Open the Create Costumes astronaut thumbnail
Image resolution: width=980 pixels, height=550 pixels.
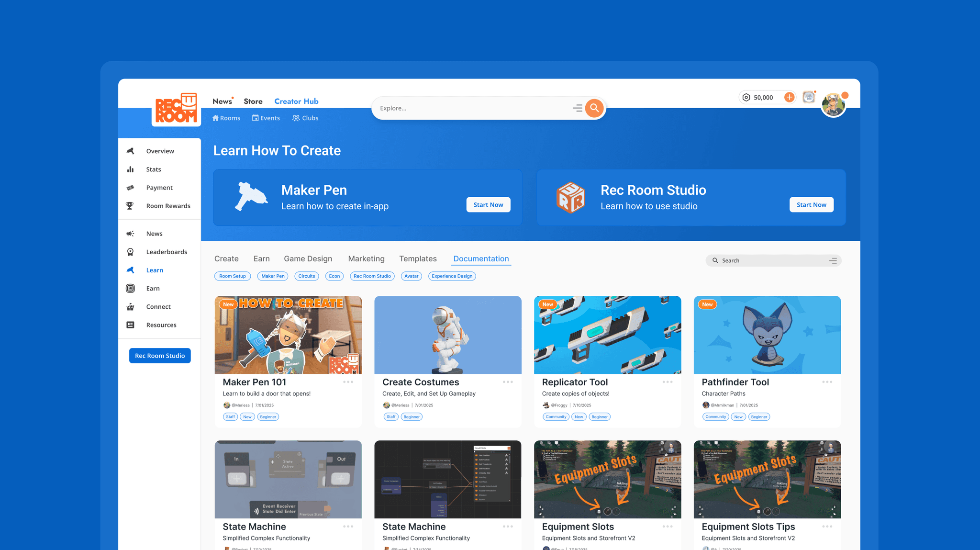tap(448, 335)
